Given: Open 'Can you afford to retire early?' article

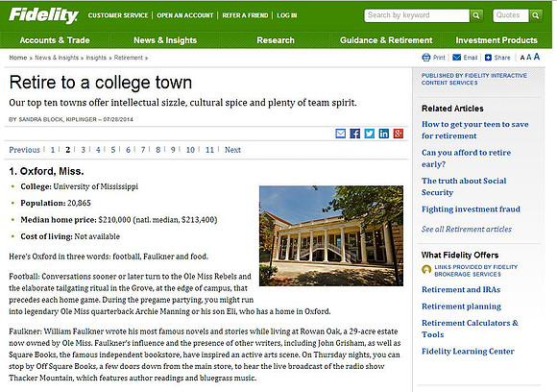Looking at the screenshot, I should (x=466, y=159).
